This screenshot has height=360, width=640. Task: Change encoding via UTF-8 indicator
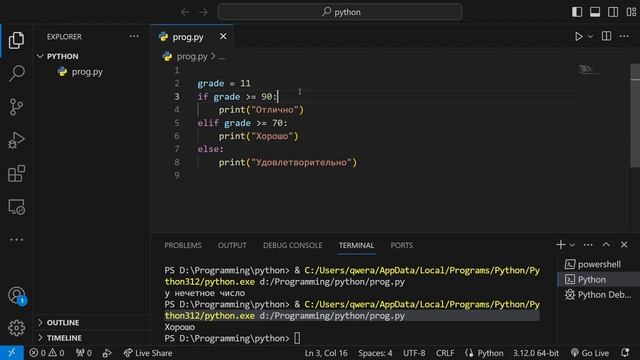414,353
